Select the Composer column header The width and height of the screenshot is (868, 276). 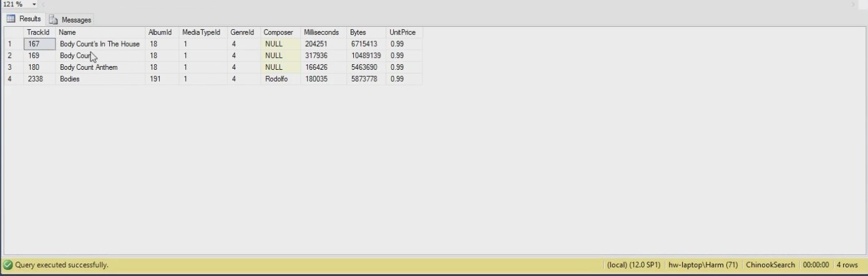[x=278, y=32]
